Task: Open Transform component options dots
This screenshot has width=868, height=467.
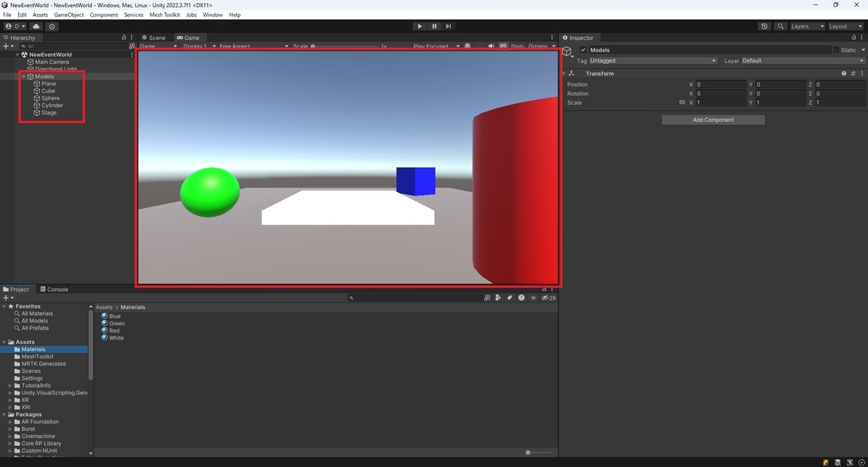Action: tap(862, 73)
